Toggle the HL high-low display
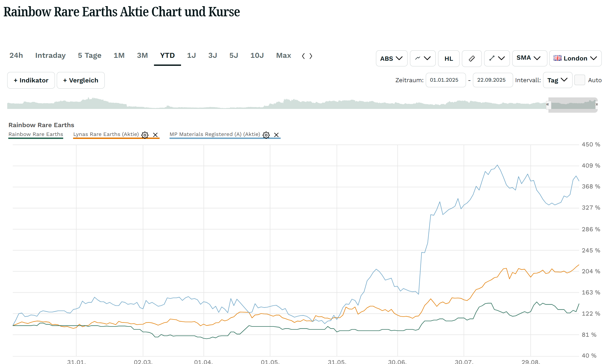The image size is (606, 364). pos(449,58)
